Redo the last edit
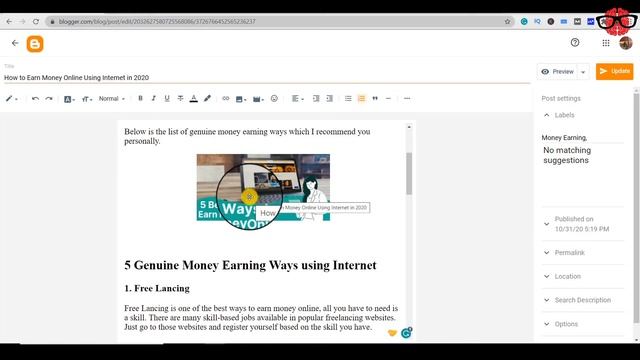The height and width of the screenshot is (360, 640). 49,98
